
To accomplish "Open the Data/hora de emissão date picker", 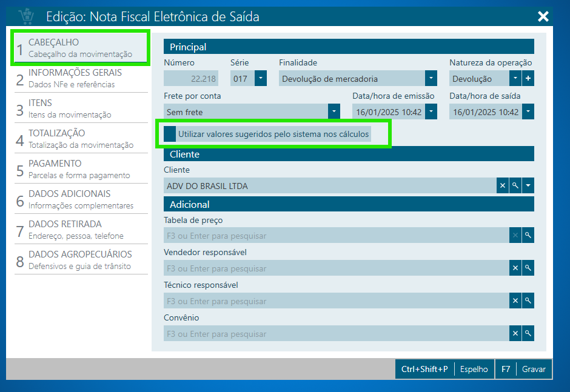I will tap(431, 112).
